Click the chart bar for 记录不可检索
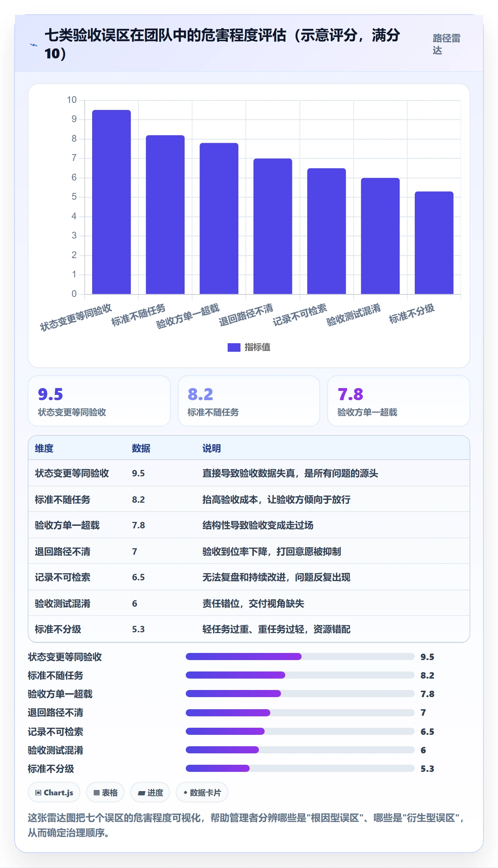This screenshot has height=868, width=498. (327, 231)
